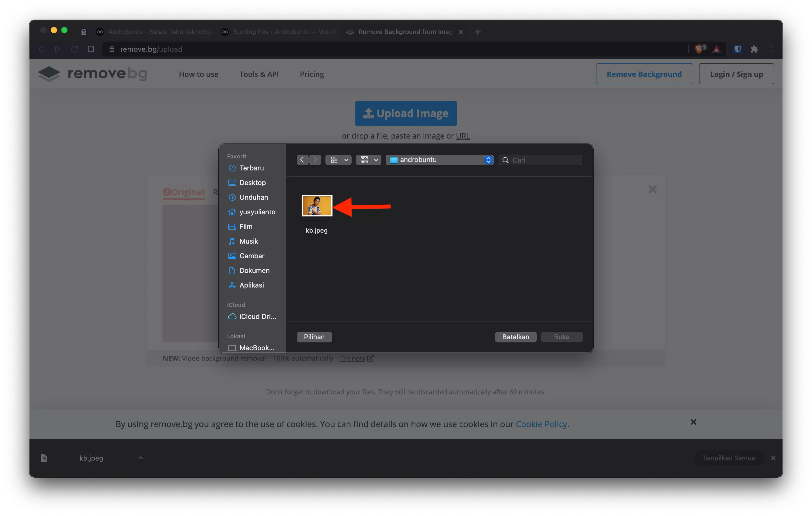
Task: Reload the remove.bg page
Action: coord(74,49)
